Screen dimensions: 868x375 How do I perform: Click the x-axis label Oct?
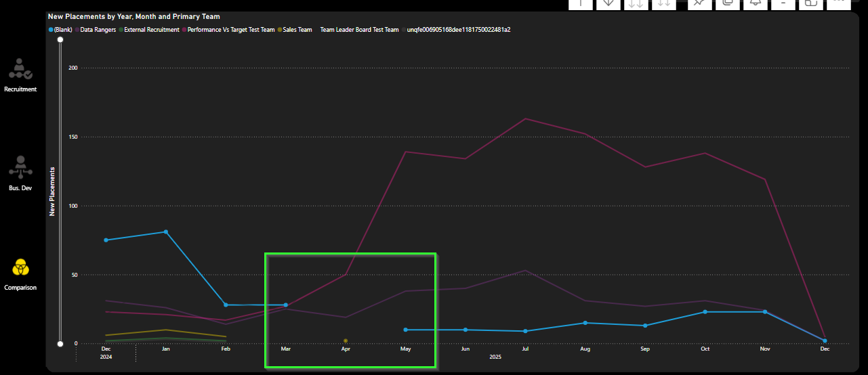[x=705, y=349]
